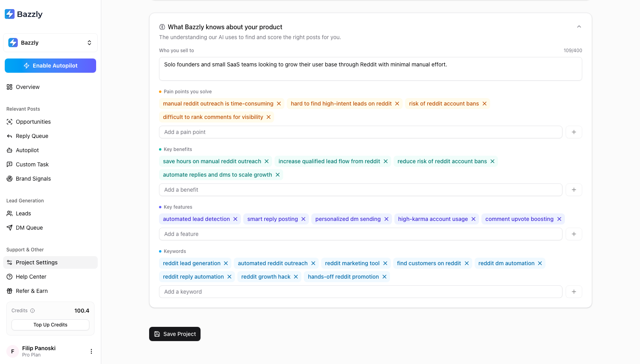The width and height of the screenshot is (640, 364).
Task: Delete 'automate replies and dms' benefit tag
Action: (x=278, y=175)
